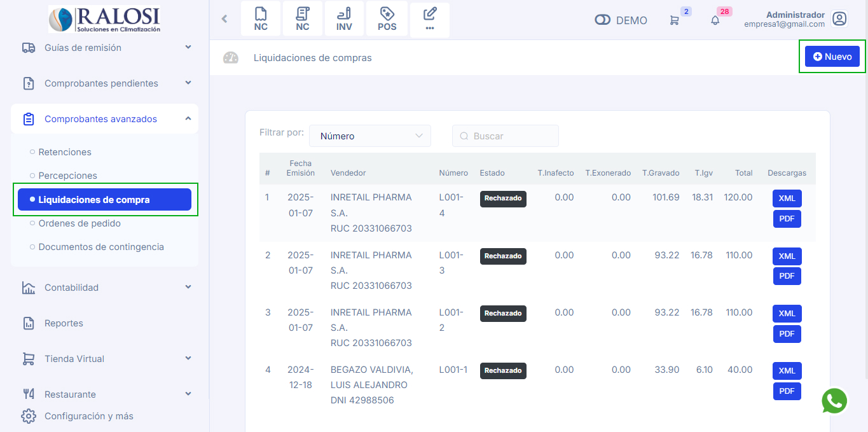Screen dimensions: 868x432
Task: Click the Nuevo button
Action: point(832,57)
